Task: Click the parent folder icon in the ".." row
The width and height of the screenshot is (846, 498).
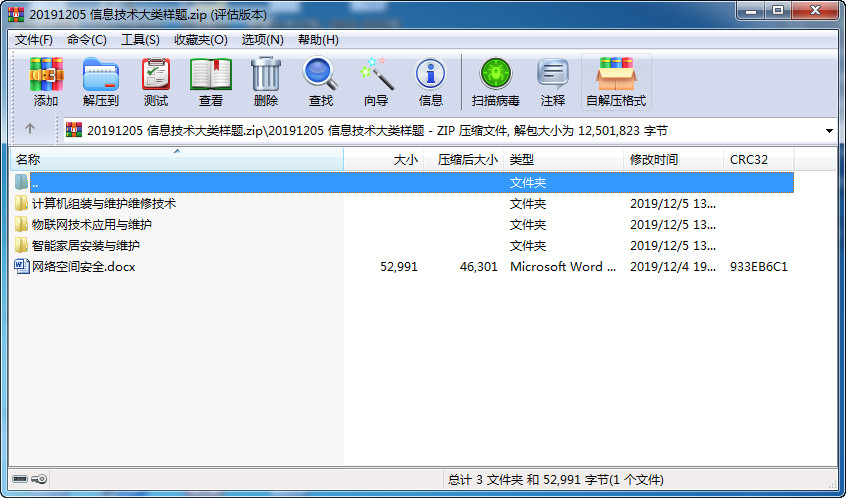Action: [x=22, y=182]
